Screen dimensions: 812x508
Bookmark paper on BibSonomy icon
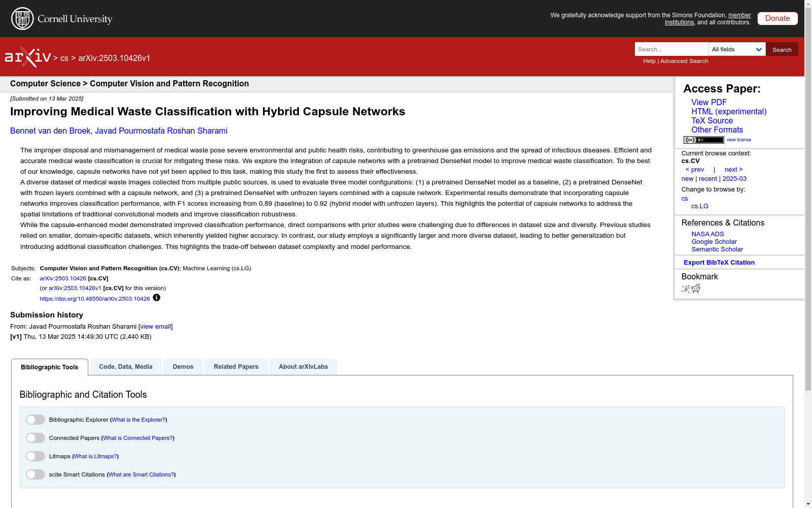(x=686, y=289)
